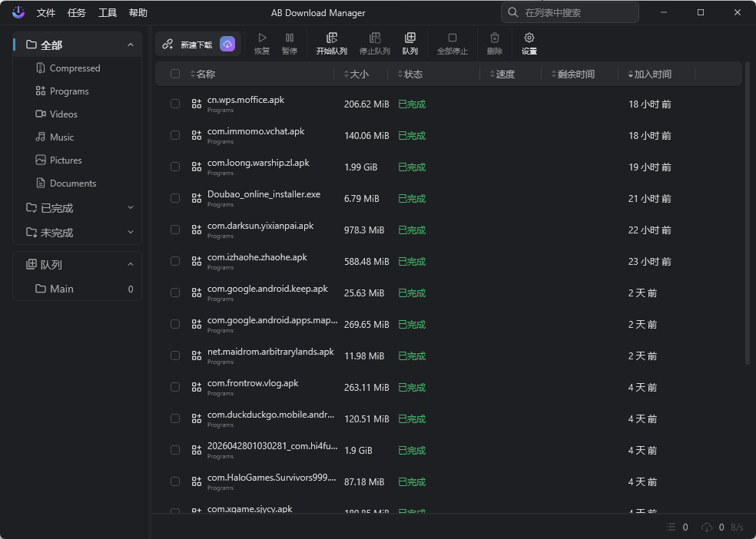Image resolution: width=756 pixels, height=539 pixels.
Task: Open the 工具 menu
Action: tap(107, 13)
